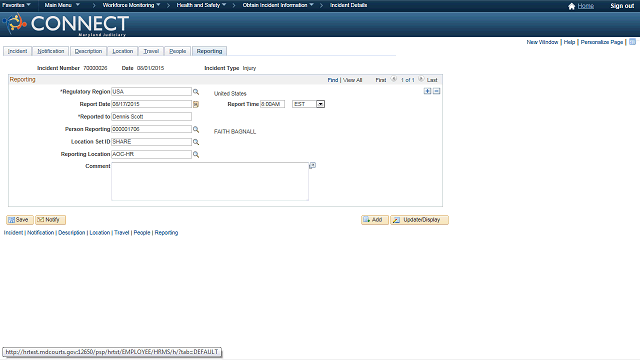This screenshot has height=360, width=640.
Task: Click the bottom Incident link
Action: pos(13,233)
